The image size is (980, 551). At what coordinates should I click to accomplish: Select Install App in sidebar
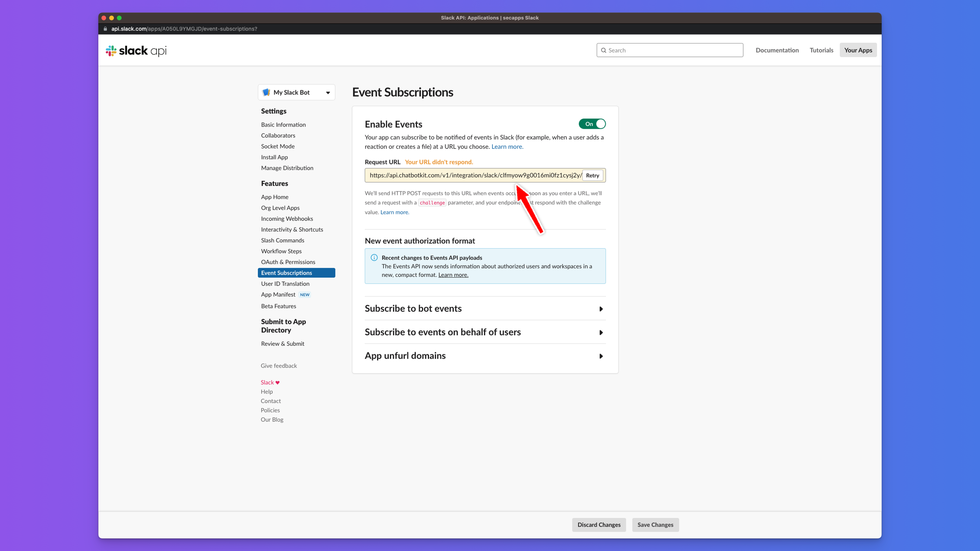(274, 157)
